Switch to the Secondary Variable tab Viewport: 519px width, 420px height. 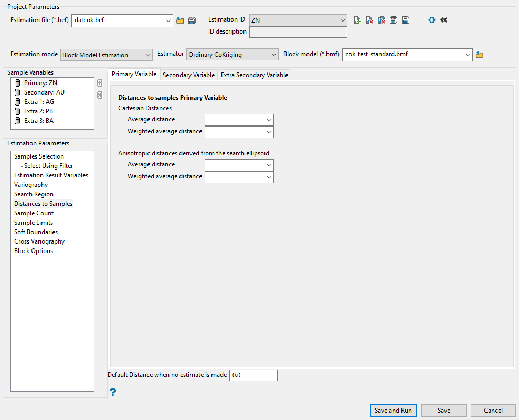click(x=188, y=75)
